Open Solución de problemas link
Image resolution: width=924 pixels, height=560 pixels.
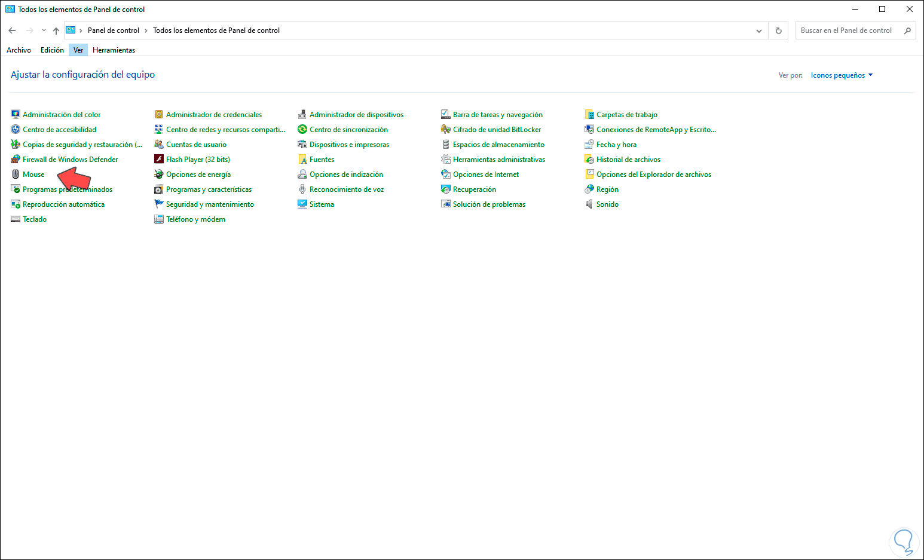(x=489, y=204)
